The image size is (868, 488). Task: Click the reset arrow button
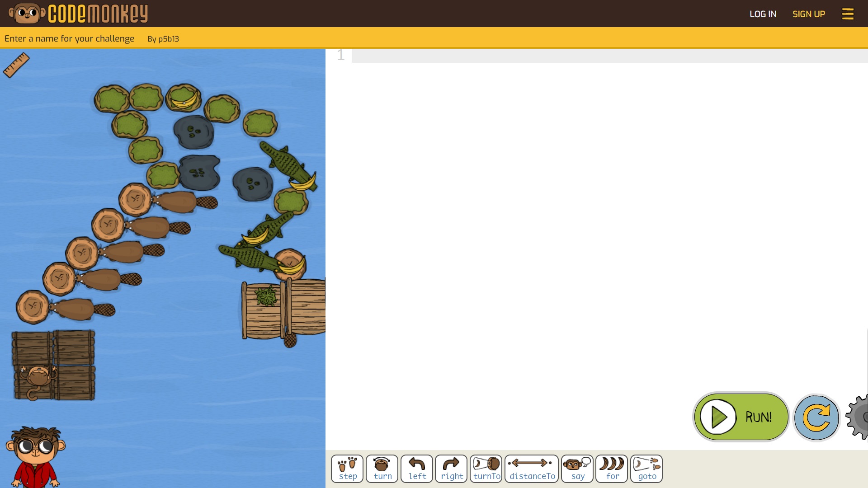coord(816,417)
